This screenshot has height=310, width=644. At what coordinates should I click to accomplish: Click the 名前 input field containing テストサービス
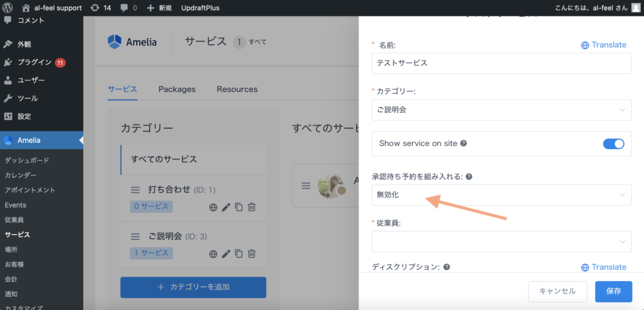click(x=501, y=63)
